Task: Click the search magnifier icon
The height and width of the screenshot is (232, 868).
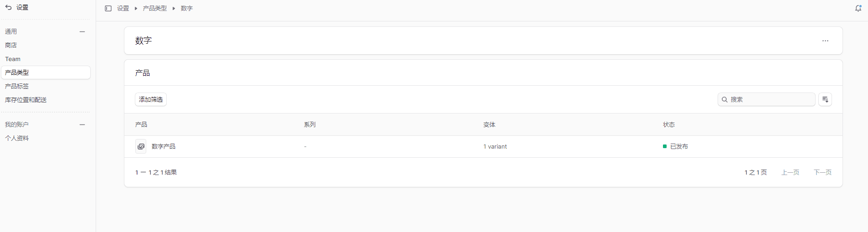Action: [x=724, y=99]
